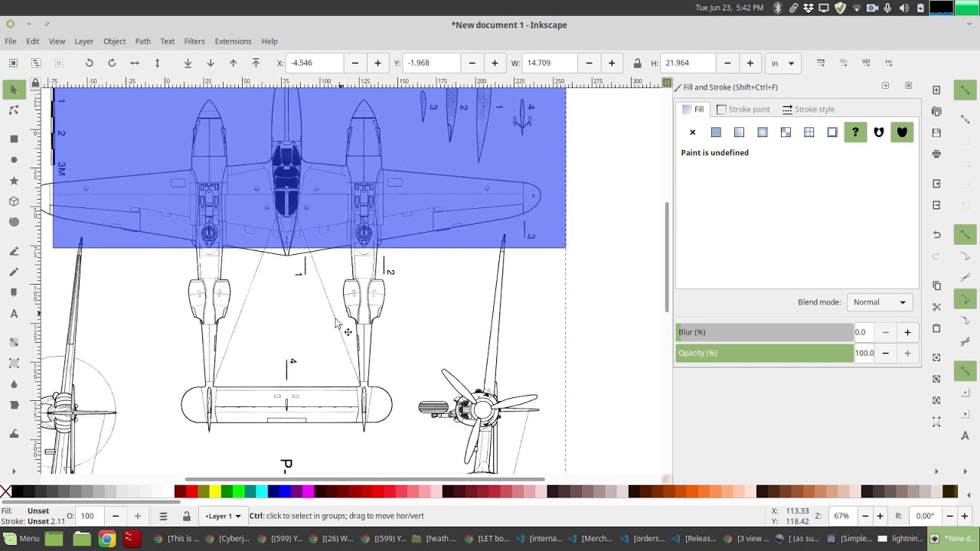Pick the cyan palette swatch

[262, 491]
